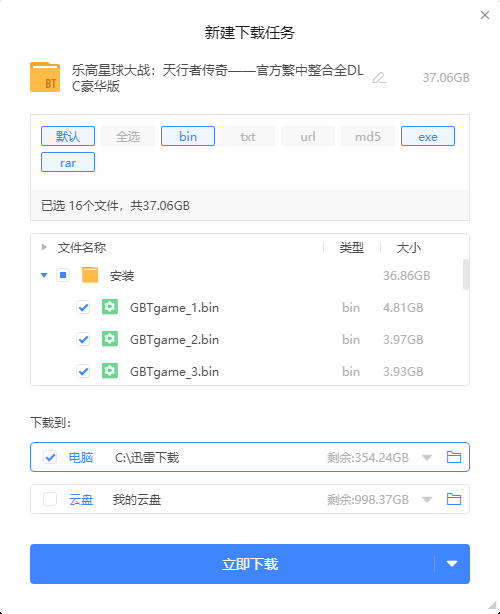Edit the task name with pencil icon

tap(379, 78)
